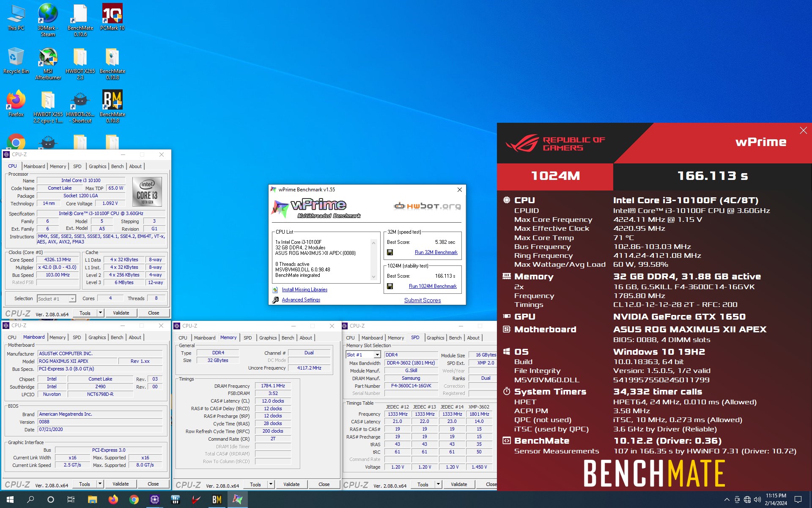Open Graphics tab in Mainboard CPU-Z window

97,337
